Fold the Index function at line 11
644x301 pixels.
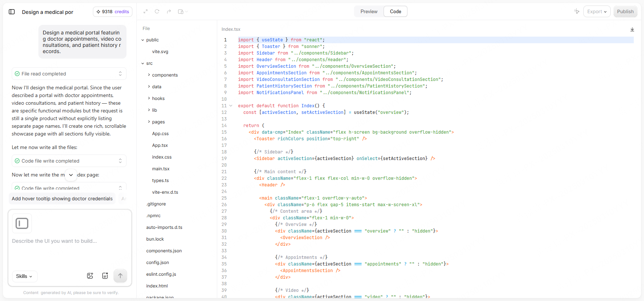pos(231,106)
